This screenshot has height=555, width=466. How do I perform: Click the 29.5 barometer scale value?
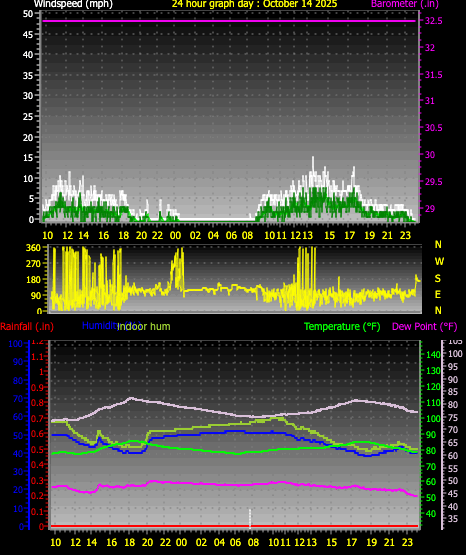pyautogui.click(x=433, y=182)
